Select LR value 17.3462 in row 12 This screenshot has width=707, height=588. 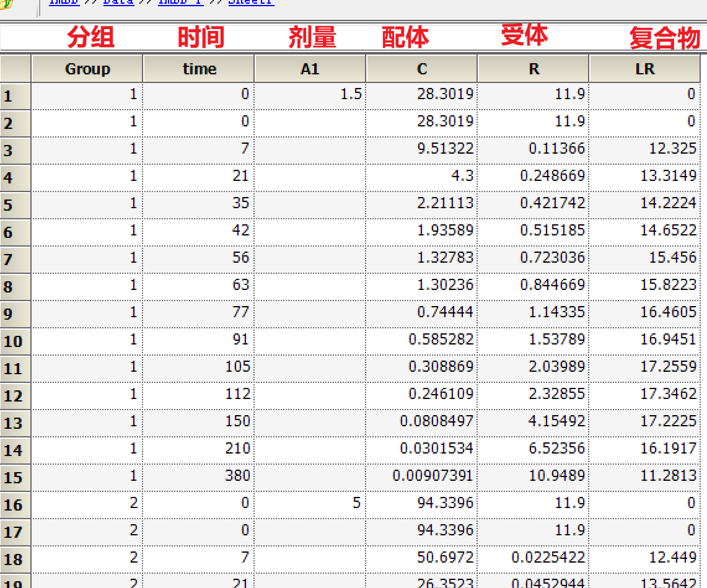click(x=645, y=394)
